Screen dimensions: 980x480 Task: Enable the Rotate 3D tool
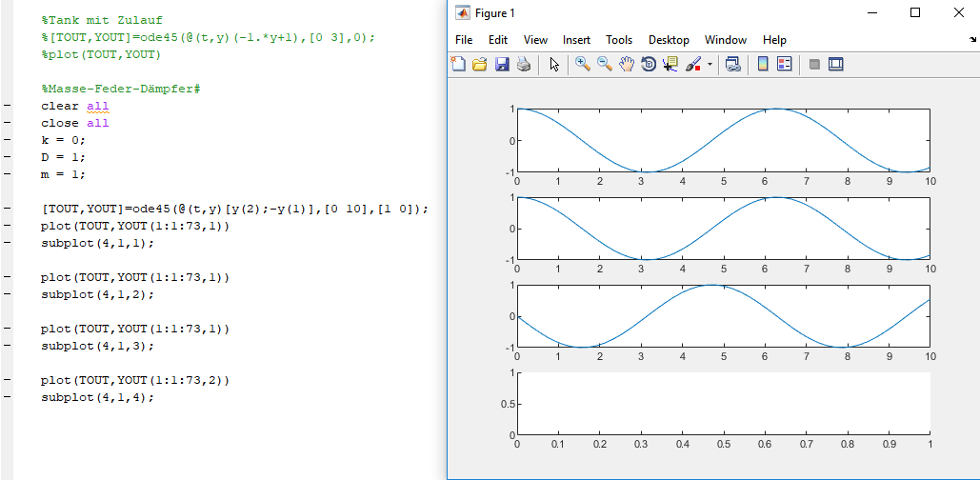(x=648, y=65)
